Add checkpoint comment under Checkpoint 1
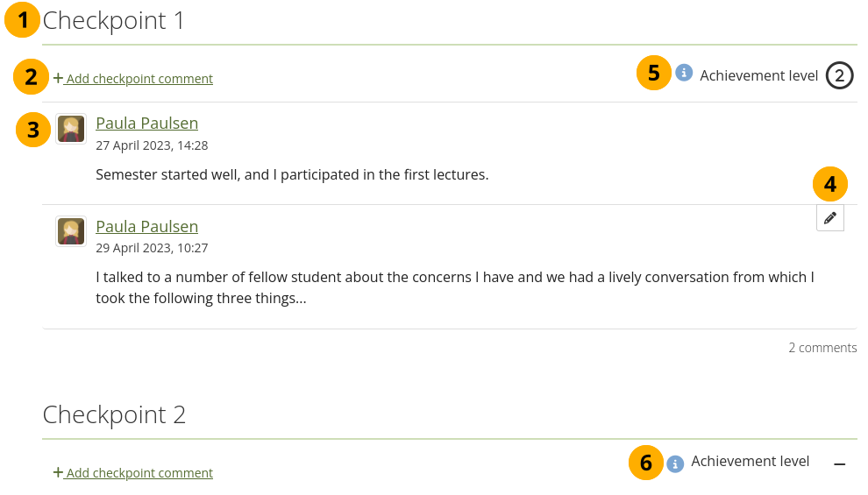The height and width of the screenshot is (495, 868). coord(139,79)
